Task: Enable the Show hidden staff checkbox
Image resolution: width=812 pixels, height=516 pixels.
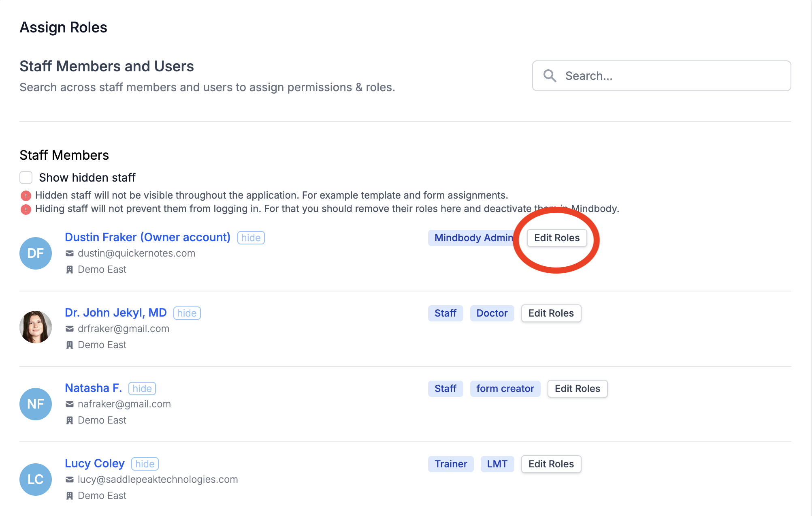Action: pos(26,178)
